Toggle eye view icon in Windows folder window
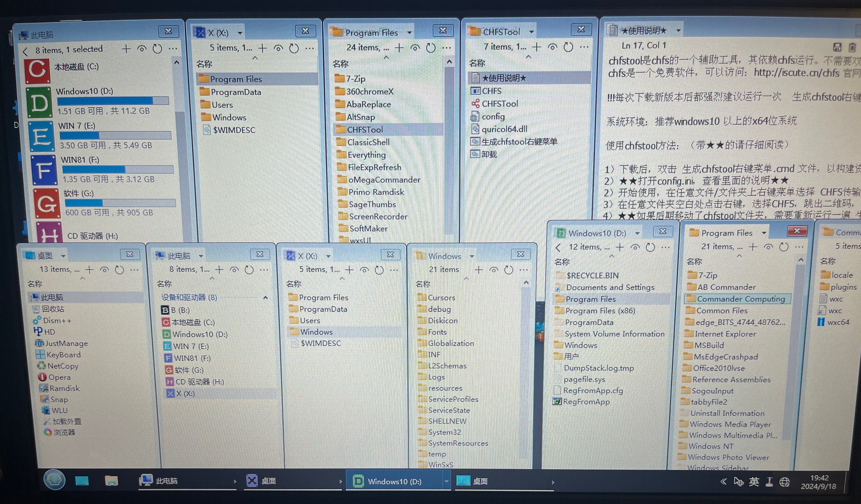The height and width of the screenshot is (504, 861). point(494,270)
